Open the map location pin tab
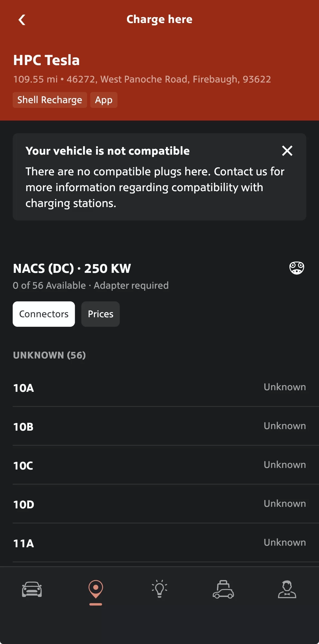Viewport: 319px width, 644px height. (96, 589)
